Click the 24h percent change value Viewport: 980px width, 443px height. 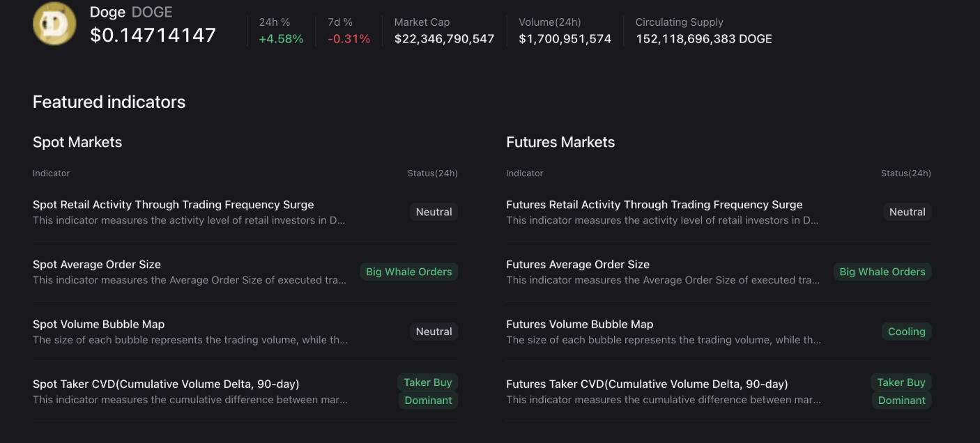click(x=281, y=39)
